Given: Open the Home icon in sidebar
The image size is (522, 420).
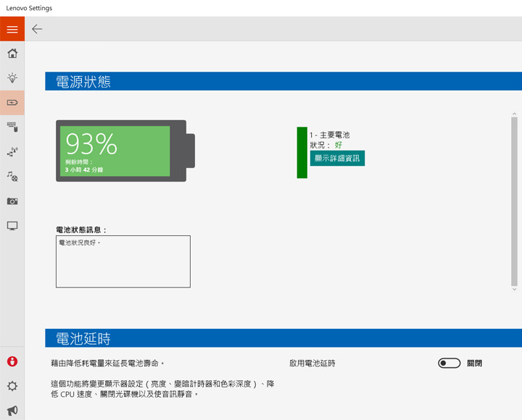Looking at the screenshot, I should coord(12,53).
